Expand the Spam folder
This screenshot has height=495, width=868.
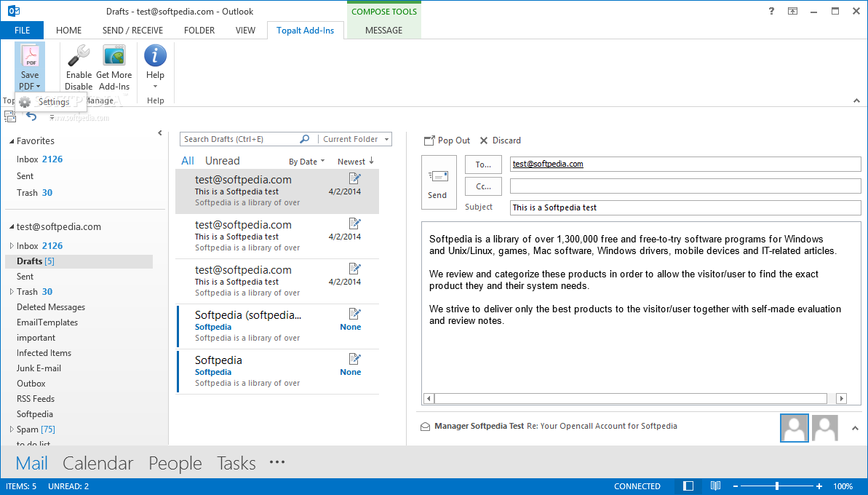pyautogui.click(x=12, y=429)
